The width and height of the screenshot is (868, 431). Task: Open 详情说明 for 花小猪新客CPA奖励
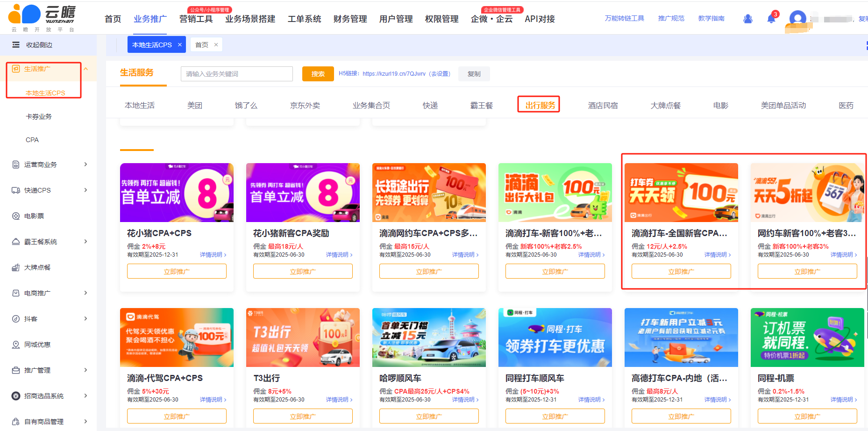tap(339, 255)
